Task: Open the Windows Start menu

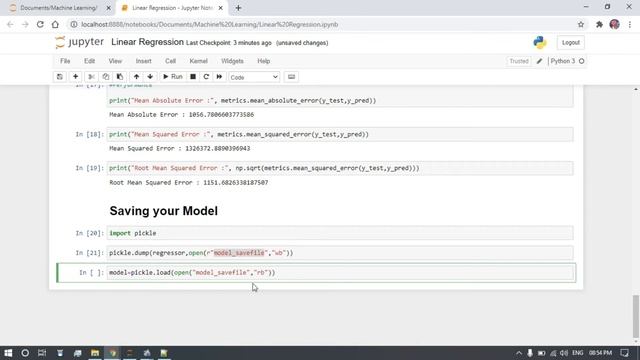Action: click(8, 353)
